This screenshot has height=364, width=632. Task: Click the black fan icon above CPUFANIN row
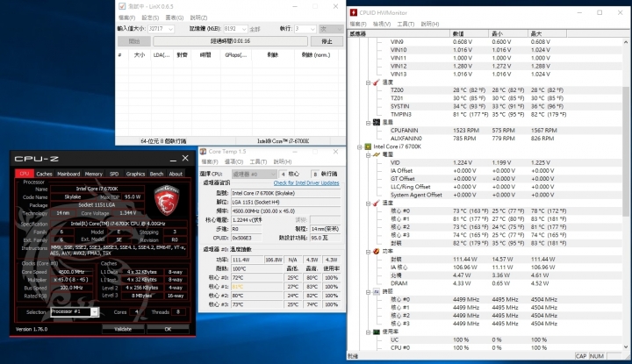376,122
